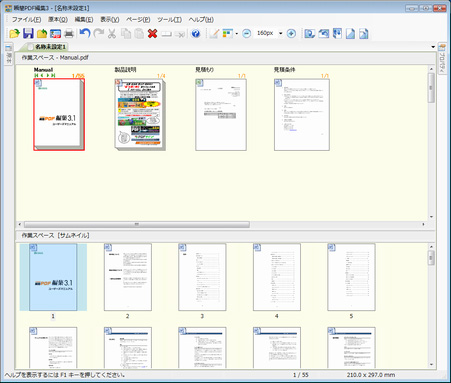The image size is (451, 383).
Task: Go to next page of Manual stack
Action: tap(48, 75)
